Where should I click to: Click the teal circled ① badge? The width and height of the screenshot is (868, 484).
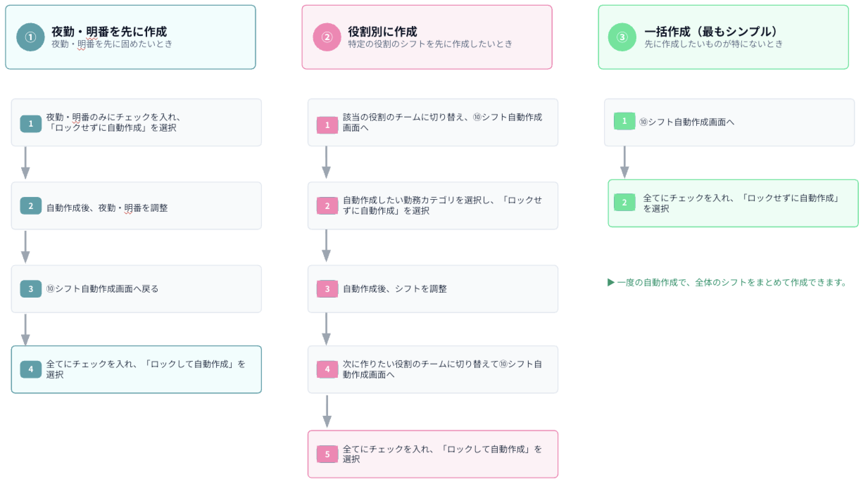click(31, 37)
